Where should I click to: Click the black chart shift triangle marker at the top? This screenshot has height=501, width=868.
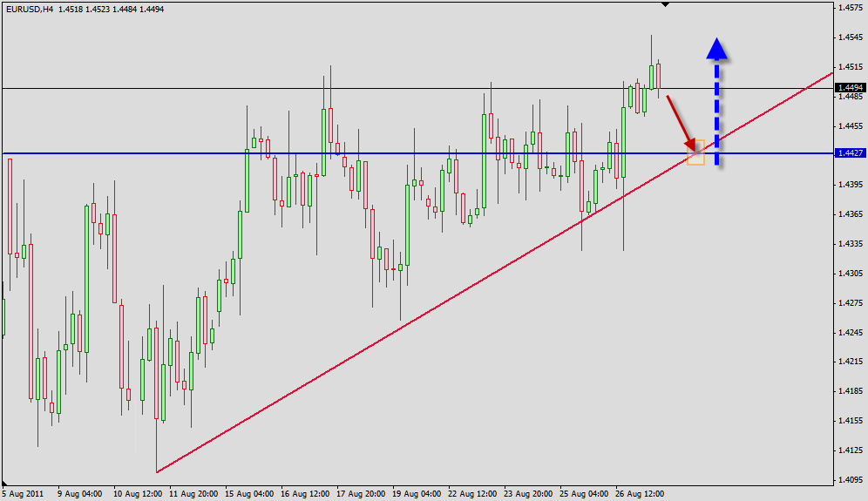pos(666,4)
